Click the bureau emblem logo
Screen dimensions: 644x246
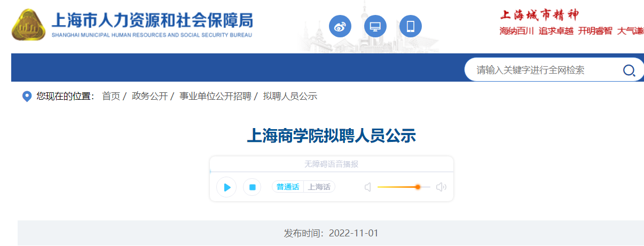(29, 25)
